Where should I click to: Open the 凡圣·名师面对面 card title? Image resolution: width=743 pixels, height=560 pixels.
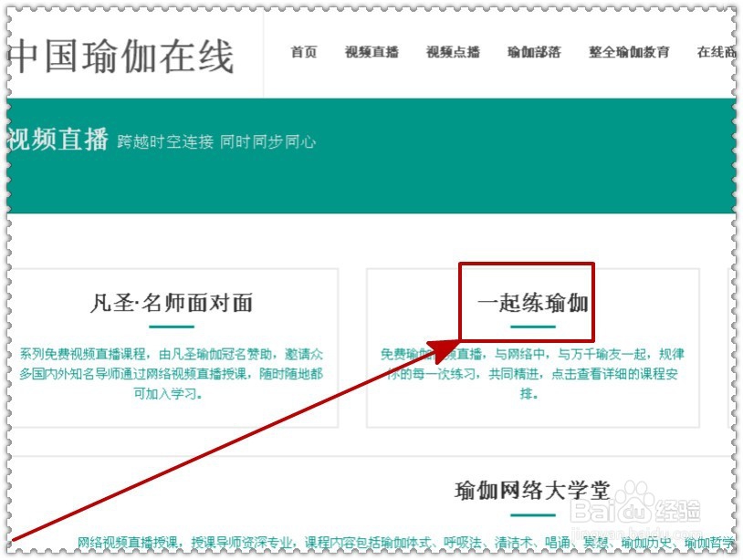[172, 303]
